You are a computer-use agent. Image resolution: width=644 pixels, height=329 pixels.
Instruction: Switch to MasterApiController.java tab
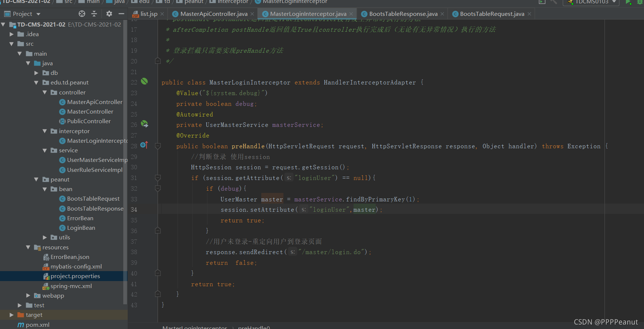click(214, 14)
